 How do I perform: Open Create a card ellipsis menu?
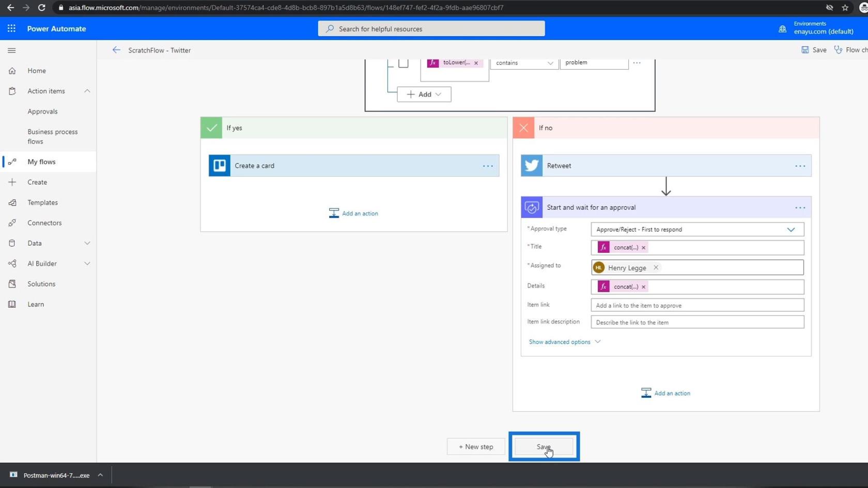coord(488,166)
